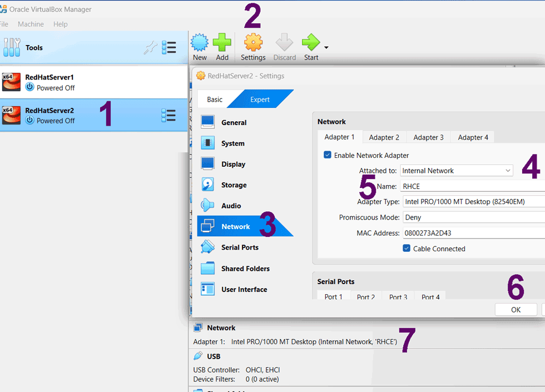Open the Tools list menu icon
Viewport: 545px width, 392px height.
(169, 48)
